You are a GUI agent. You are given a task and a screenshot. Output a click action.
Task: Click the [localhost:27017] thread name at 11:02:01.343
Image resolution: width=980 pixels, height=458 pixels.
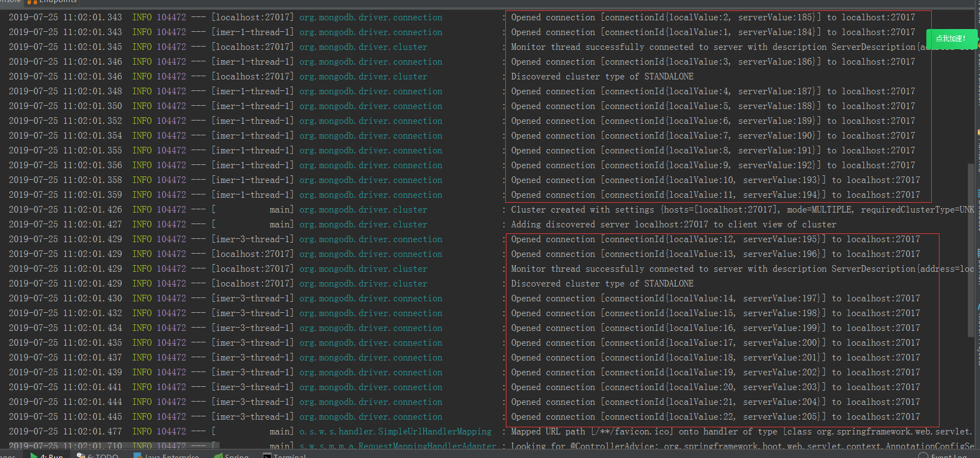click(x=252, y=18)
